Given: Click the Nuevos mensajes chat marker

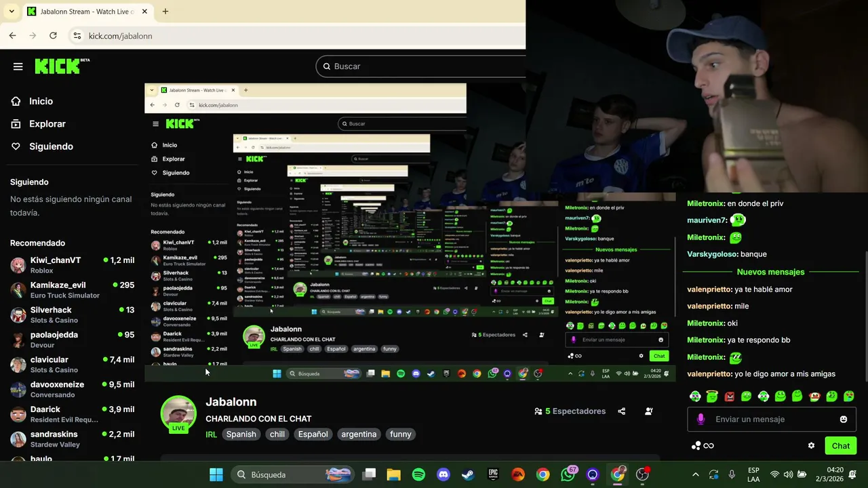Looking at the screenshot, I should pyautogui.click(x=770, y=272).
